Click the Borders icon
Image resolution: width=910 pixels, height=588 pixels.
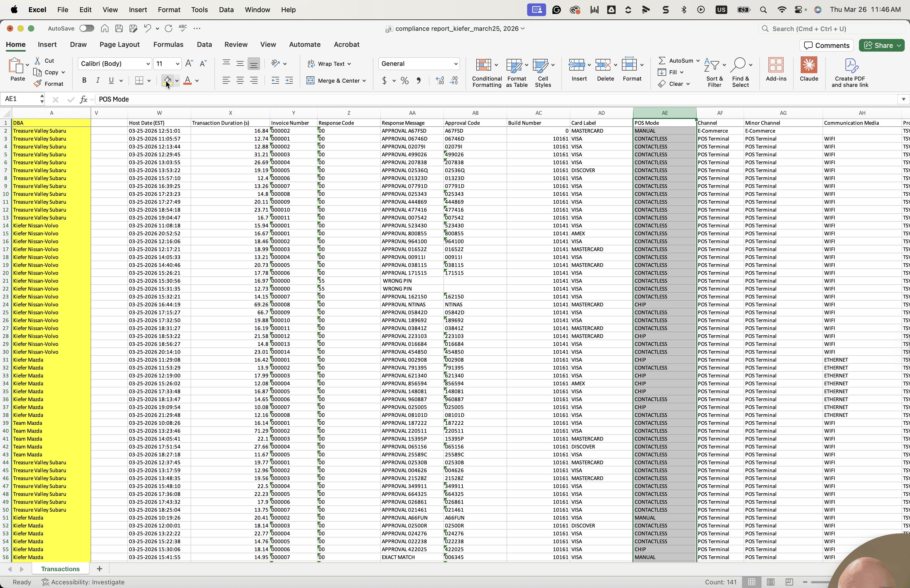(139, 81)
